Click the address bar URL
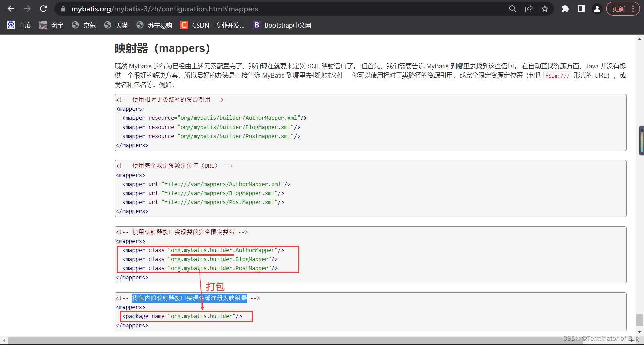644x345 pixels. point(164,9)
